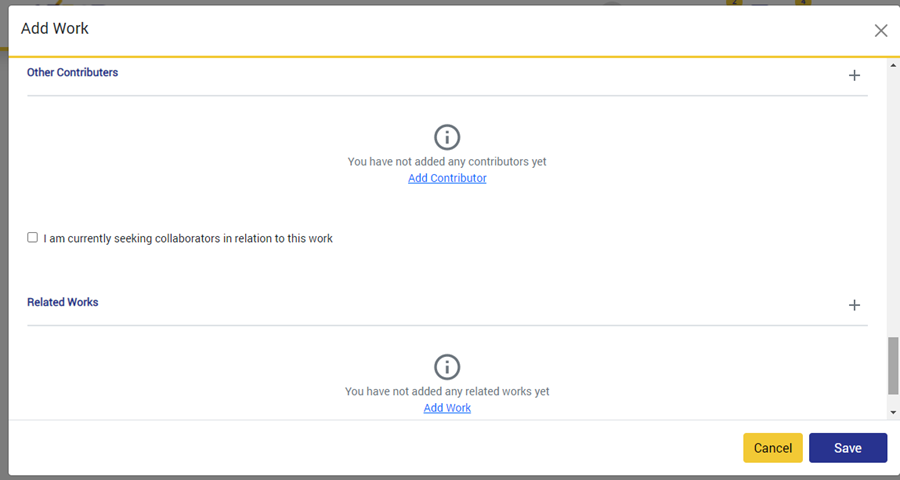
Task: Click the info icon above the related works message
Action: [x=447, y=367]
